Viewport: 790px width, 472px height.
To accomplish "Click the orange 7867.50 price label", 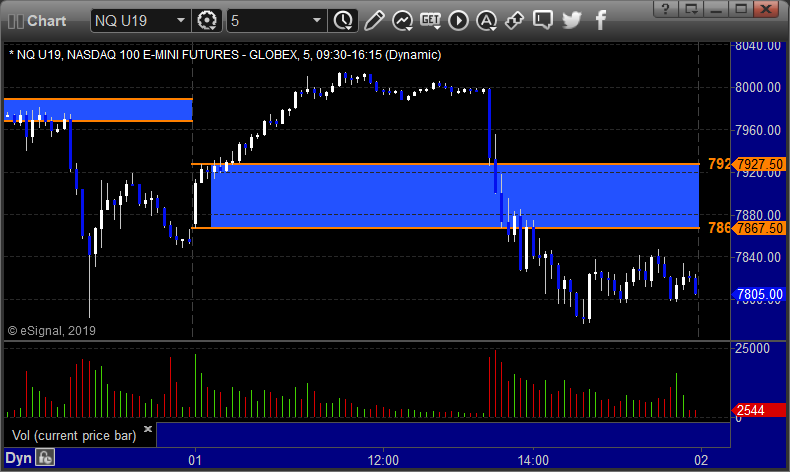I will tap(760, 228).
